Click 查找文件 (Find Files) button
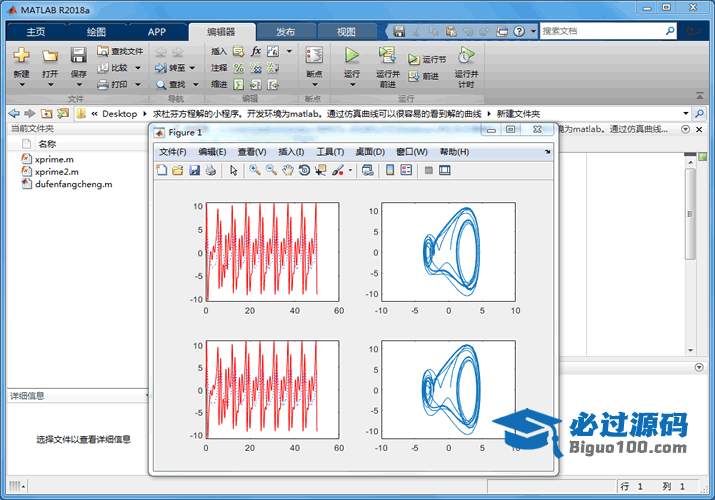715x500 pixels. (120, 51)
